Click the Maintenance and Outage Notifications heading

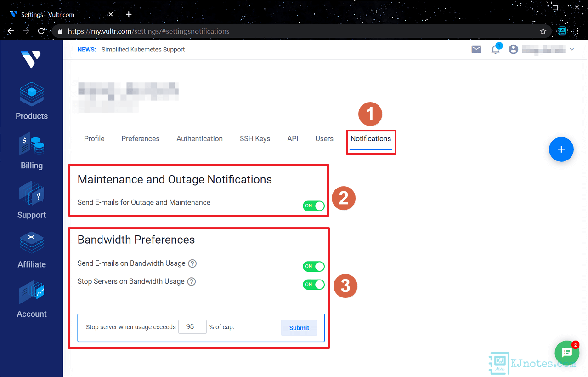point(175,179)
